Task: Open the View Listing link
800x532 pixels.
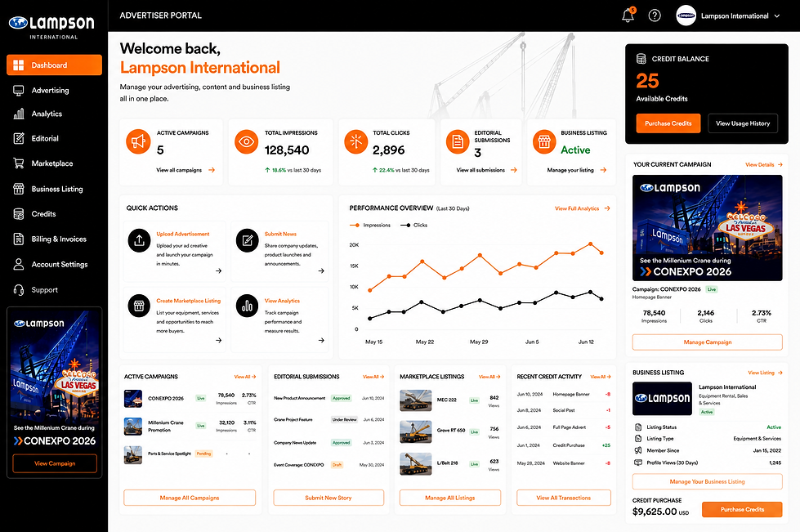Action: (x=765, y=373)
